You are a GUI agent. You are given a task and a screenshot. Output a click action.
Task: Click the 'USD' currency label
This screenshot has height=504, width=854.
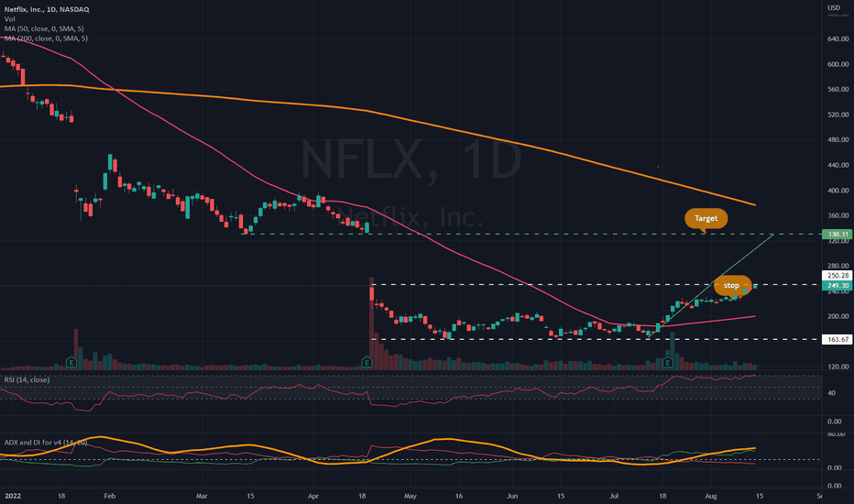point(834,7)
